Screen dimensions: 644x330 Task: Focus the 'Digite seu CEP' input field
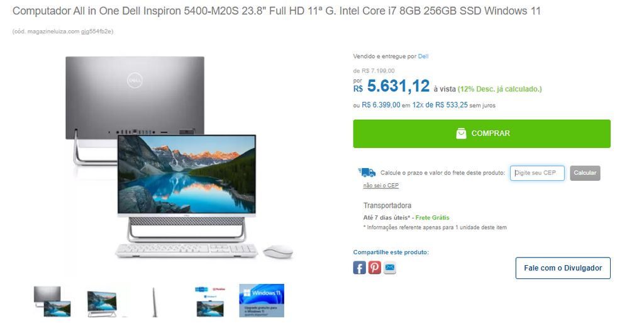537,173
